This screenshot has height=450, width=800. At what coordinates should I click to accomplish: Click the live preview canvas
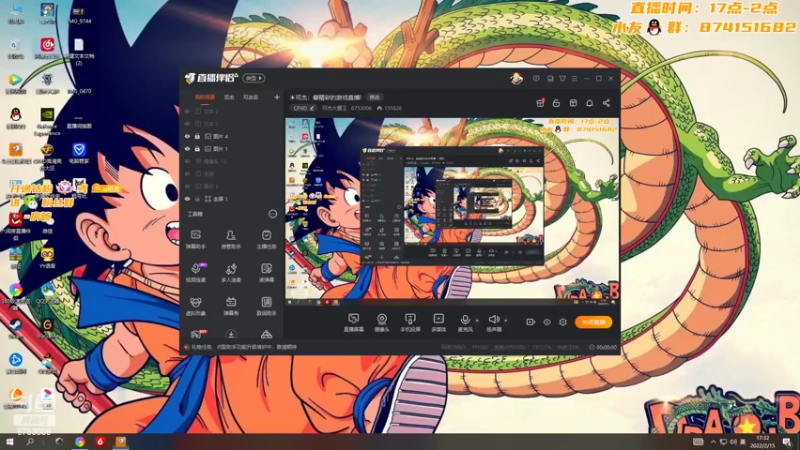pos(452,212)
